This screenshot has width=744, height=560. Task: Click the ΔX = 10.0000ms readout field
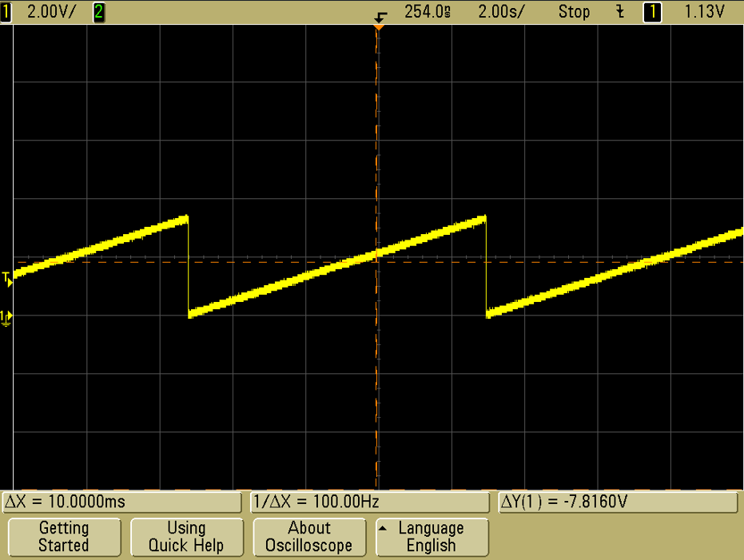pos(122,502)
